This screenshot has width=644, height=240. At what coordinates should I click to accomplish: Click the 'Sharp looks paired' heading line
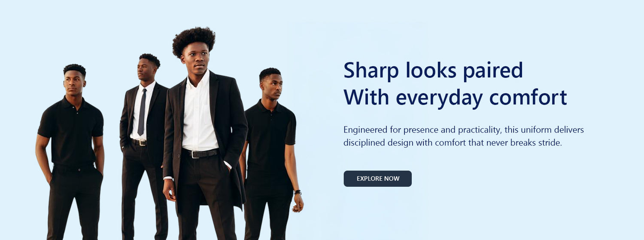pyautogui.click(x=433, y=71)
